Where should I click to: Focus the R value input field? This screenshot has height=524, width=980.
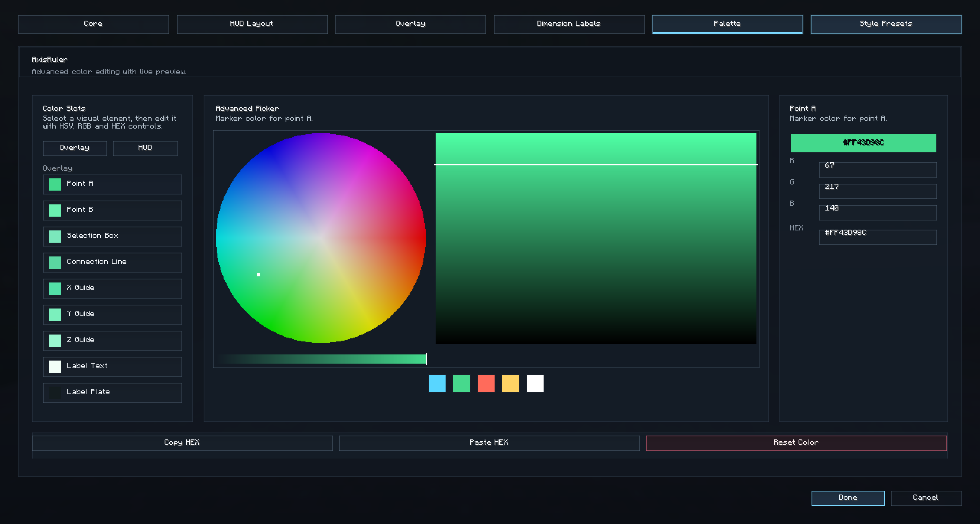878,170
